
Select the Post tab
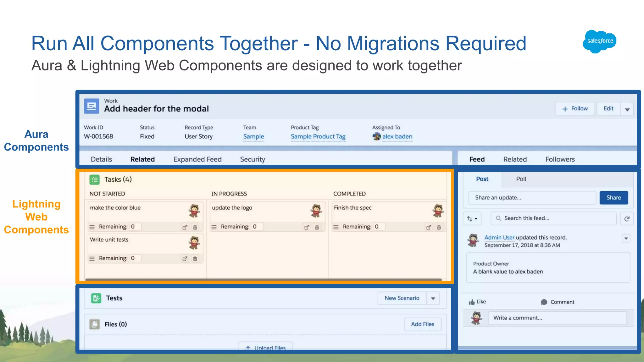(x=482, y=179)
